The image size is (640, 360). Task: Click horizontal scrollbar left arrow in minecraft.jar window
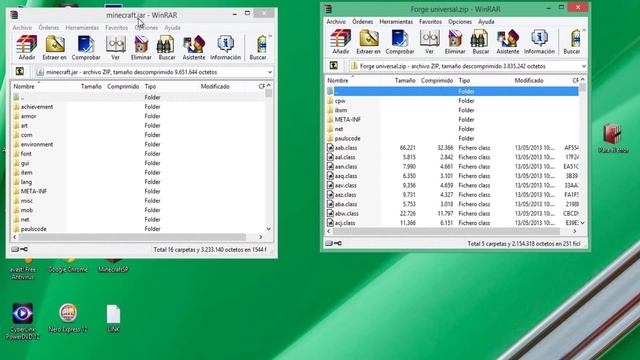(15, 237)
